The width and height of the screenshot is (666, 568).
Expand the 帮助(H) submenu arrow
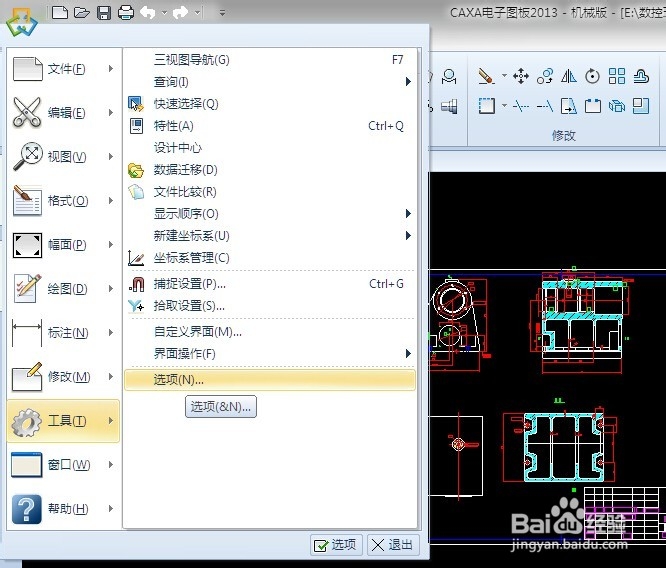point(111,509)
